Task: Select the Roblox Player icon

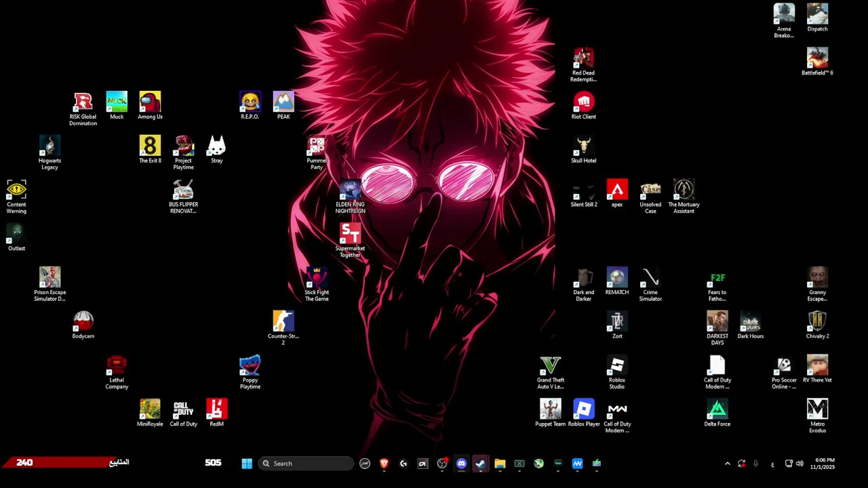Action: 583,413
